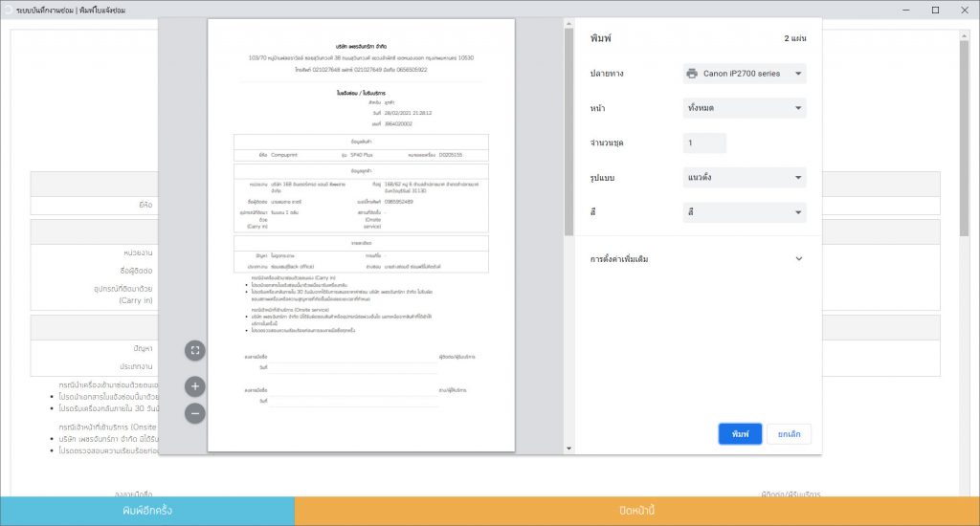Zoom out of the print preview
This screenshot has width=980, height=526.
click(x=195, y=413)
